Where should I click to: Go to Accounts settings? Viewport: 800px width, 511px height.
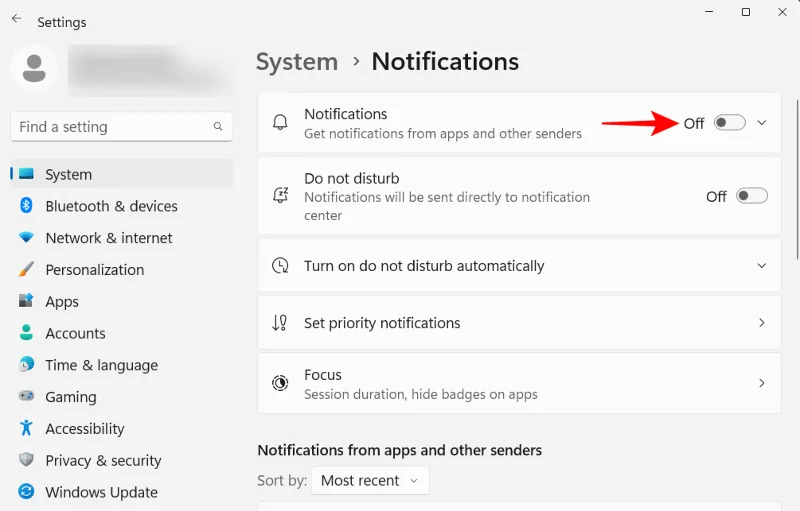tap(76, 333)
